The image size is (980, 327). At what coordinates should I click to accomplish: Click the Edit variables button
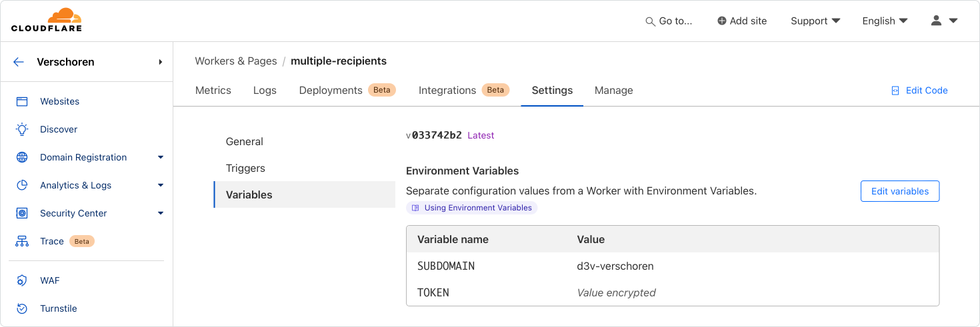tap(900, 191)
